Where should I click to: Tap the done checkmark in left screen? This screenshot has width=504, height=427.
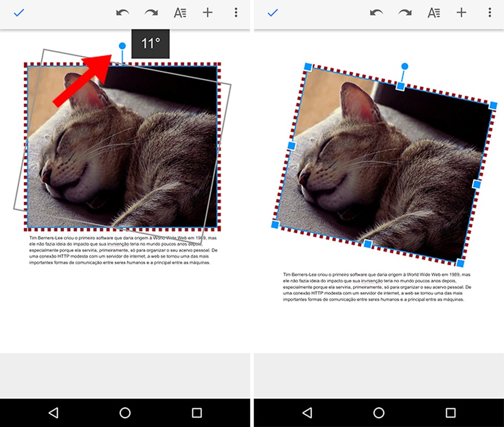pos(19,13)
